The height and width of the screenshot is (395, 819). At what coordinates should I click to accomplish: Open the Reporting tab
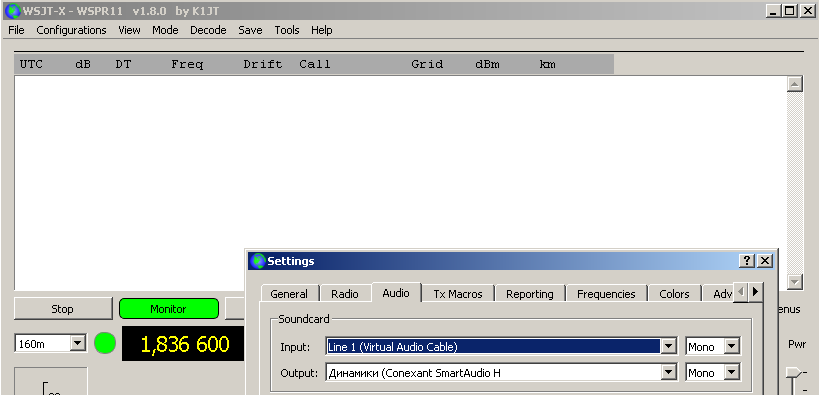[x=530, y=294]
